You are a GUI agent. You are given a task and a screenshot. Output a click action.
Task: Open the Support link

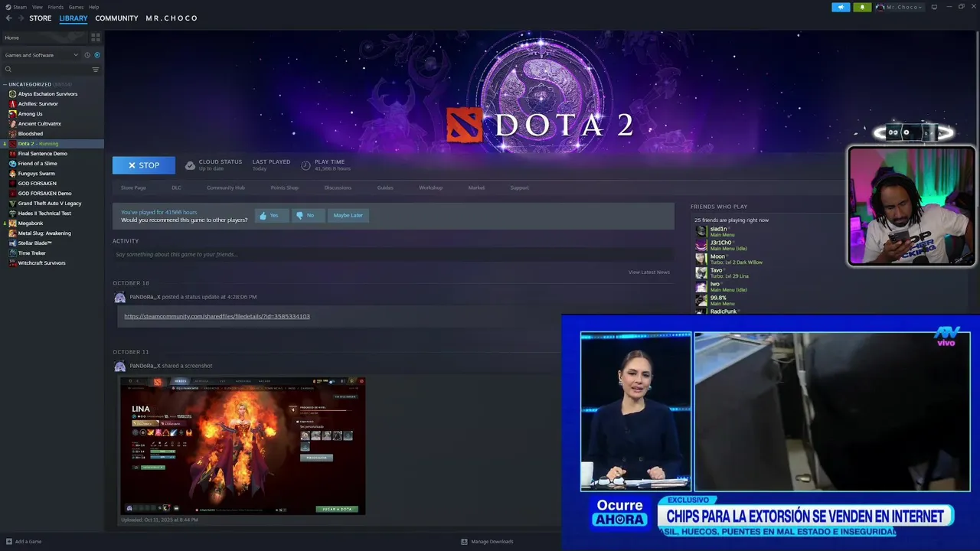click(x=519, y=187)
